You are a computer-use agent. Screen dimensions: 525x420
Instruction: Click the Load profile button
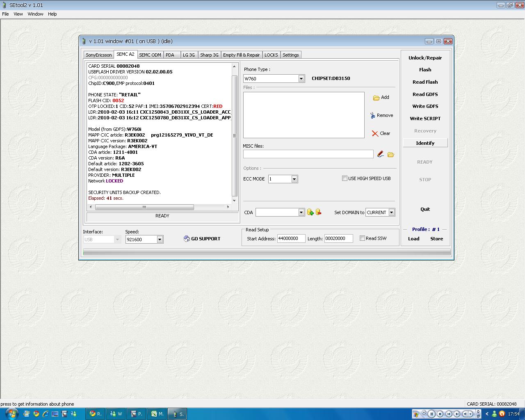413,239
